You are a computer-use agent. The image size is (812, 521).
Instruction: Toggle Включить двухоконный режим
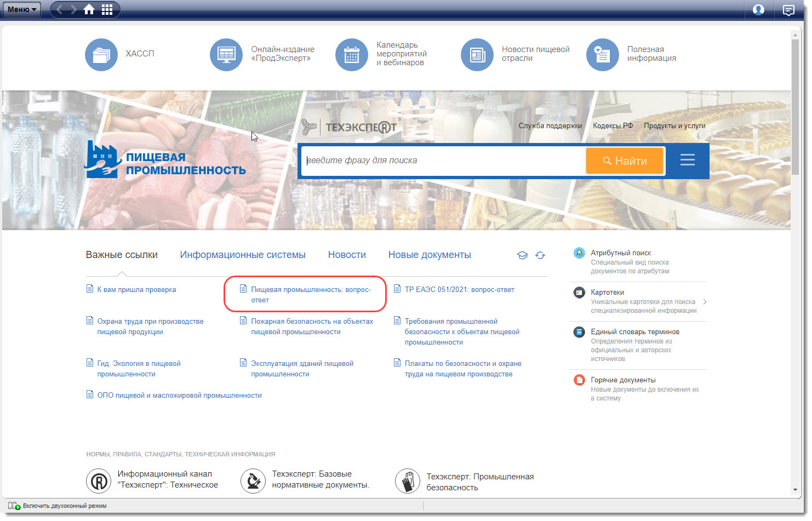coord(58,506)
